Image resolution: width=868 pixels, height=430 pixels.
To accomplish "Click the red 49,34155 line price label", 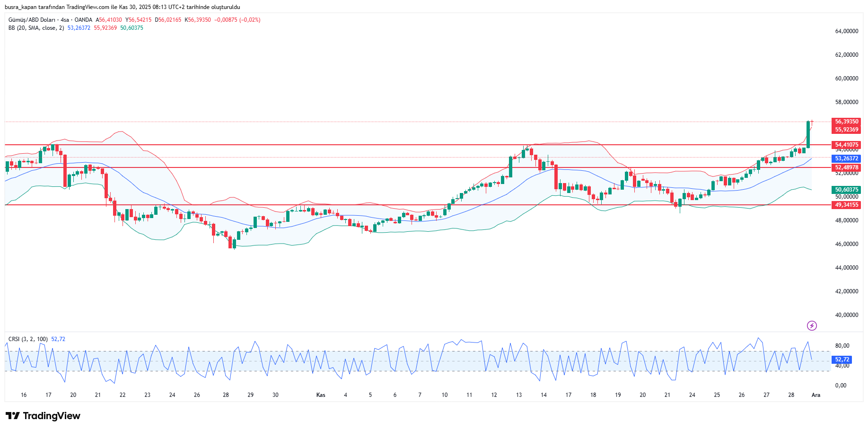I will [x=846, y=205].
